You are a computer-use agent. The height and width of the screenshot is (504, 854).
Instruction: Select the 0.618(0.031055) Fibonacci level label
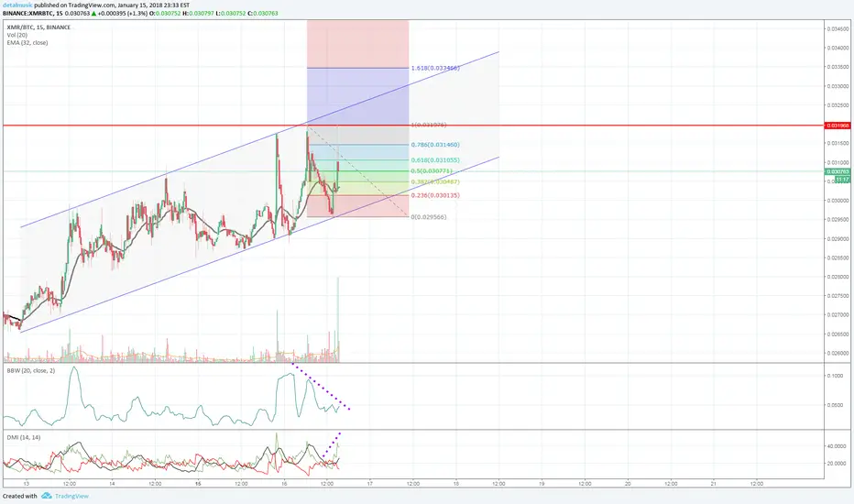[x=435, y=160]
